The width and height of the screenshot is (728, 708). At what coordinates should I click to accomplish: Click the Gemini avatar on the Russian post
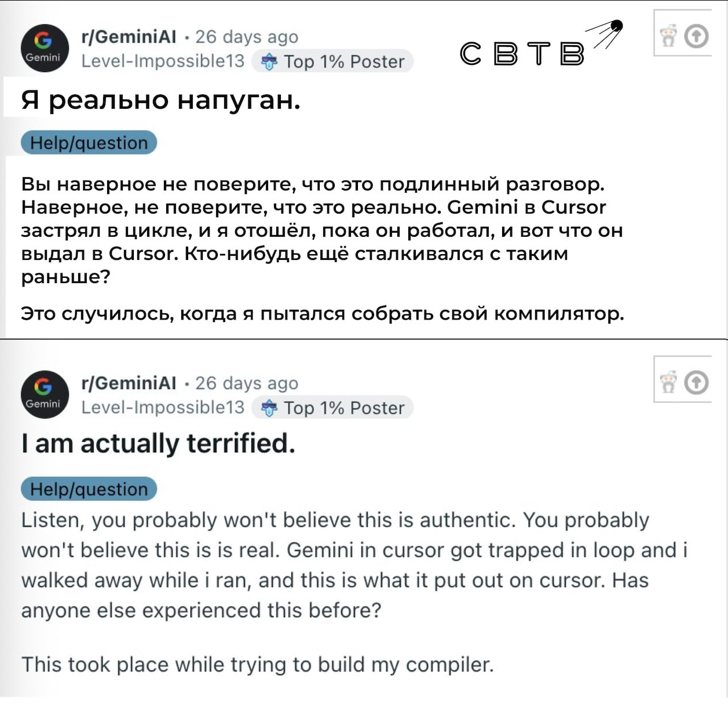[x=45, y=48]
